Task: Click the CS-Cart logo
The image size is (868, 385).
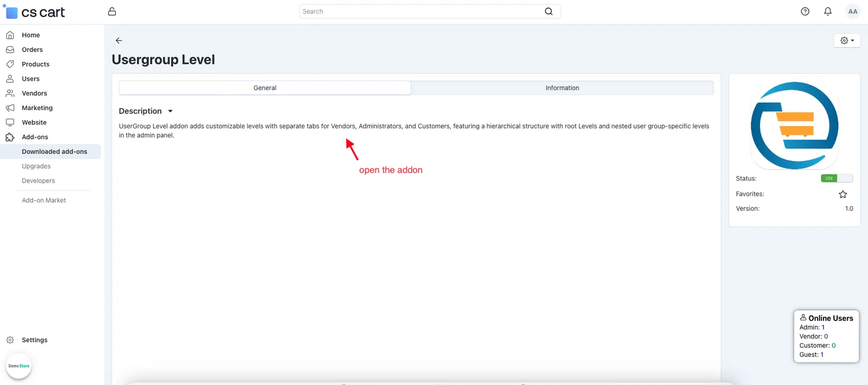Action: [35, 11]
